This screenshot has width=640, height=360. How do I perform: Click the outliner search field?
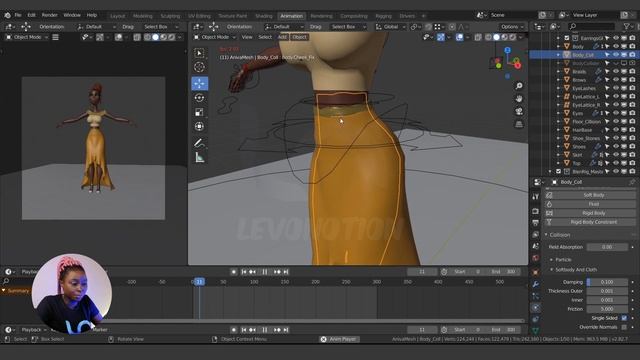pos(591,27)
